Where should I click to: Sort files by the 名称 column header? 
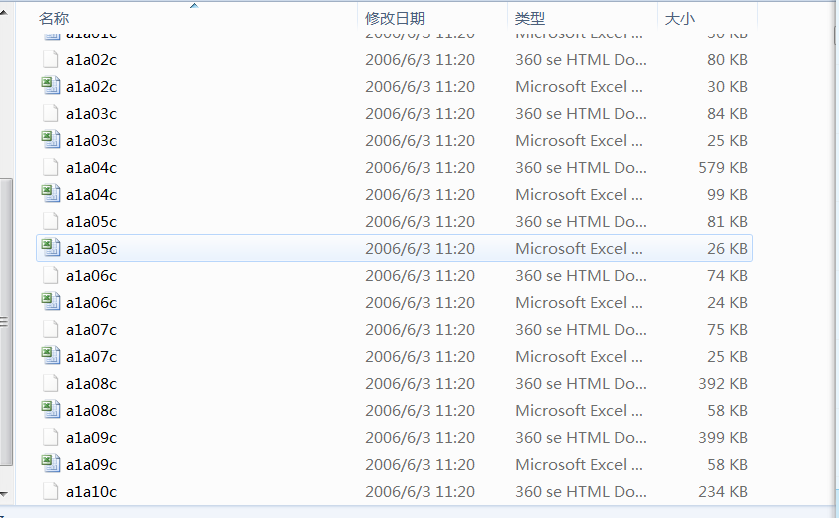point(54,18)
